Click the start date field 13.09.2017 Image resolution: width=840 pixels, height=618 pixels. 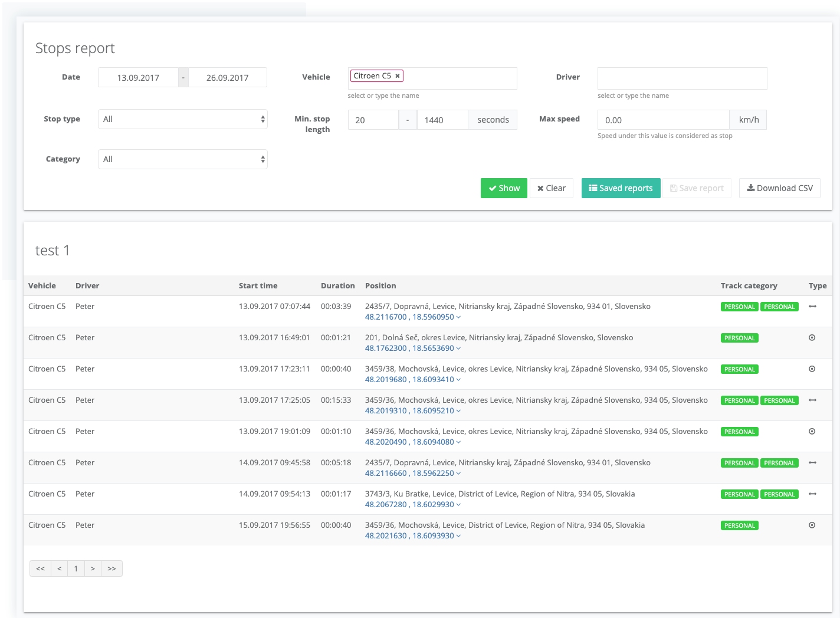(138, 78)
